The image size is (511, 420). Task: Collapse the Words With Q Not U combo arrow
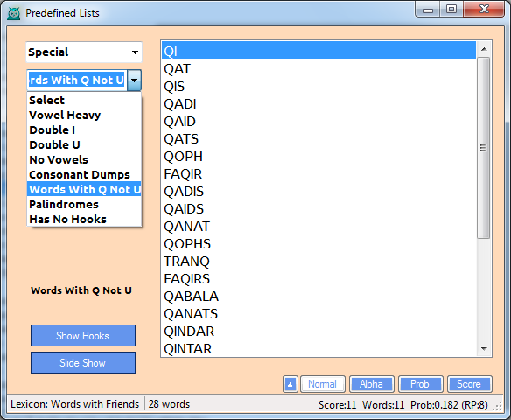134,80
